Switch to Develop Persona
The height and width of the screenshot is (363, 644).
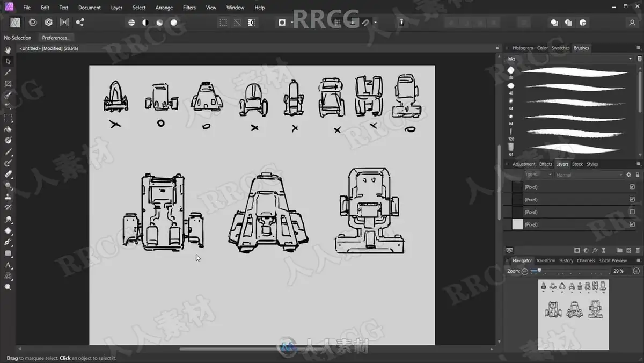pyautogui.click(x=49, y=22)
